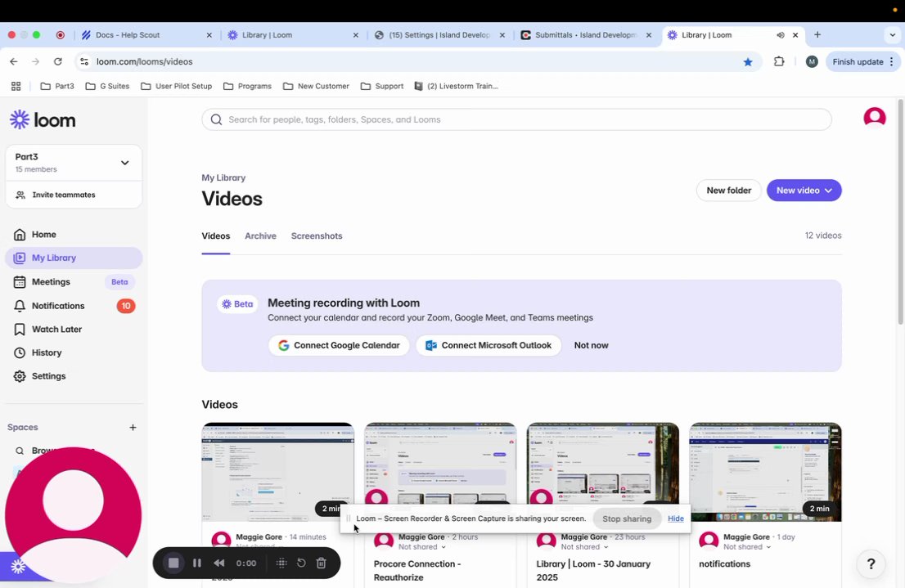Image resolution: width=905 pixels, height=588 pixels.
Task: Switch to the Archive tab
Action: point(260,236)
